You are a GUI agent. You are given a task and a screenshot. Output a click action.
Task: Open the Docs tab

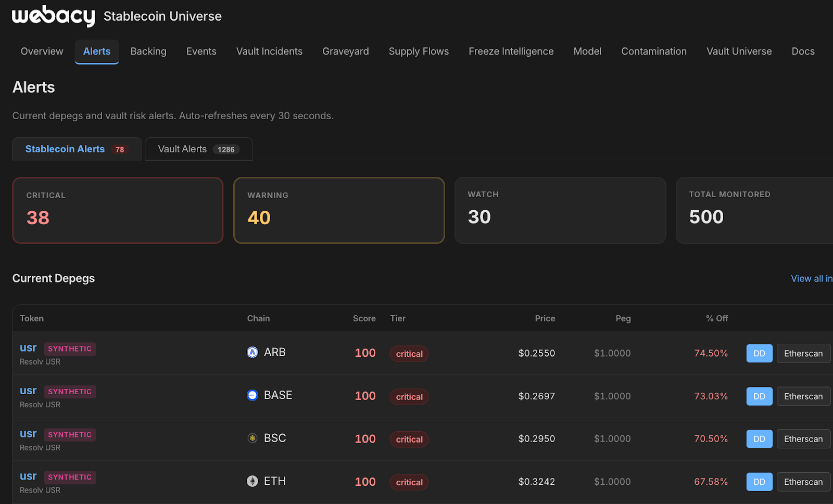click(x=803, y=51)
